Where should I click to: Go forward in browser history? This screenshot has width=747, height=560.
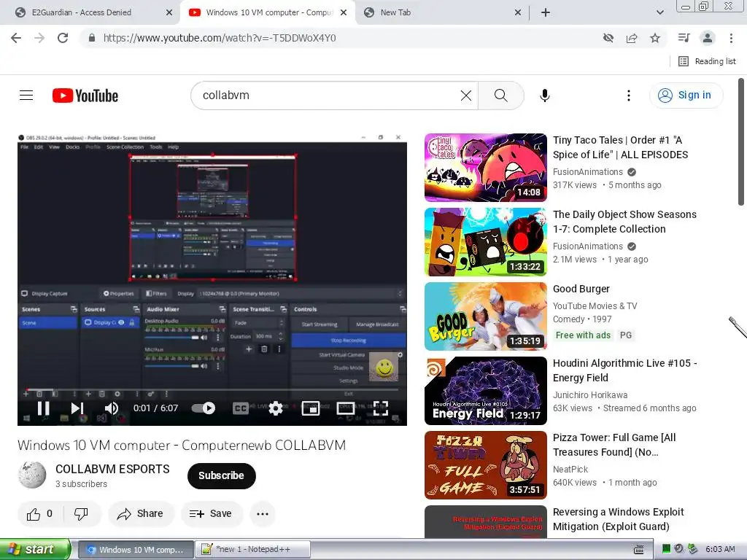(x=39, y=38)
